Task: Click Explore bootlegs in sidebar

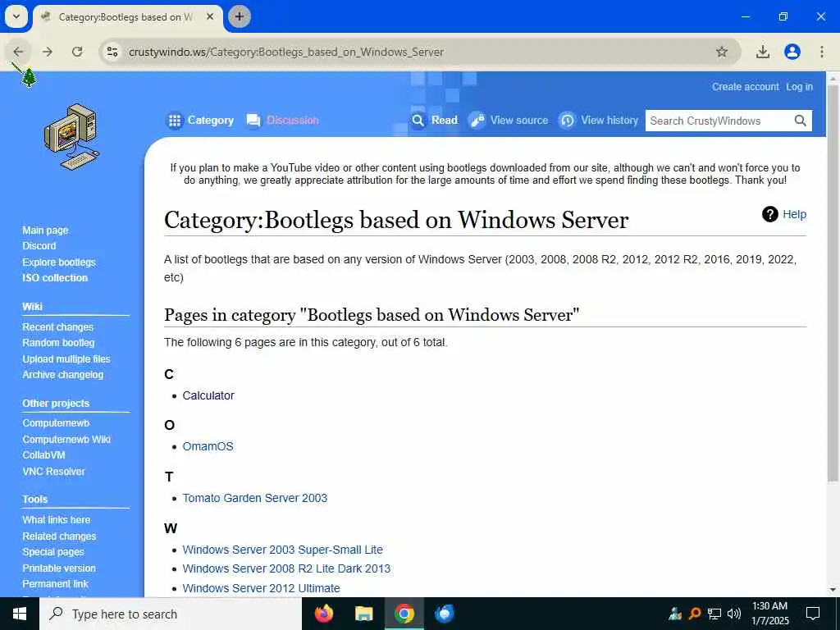Action: (59, 262)
